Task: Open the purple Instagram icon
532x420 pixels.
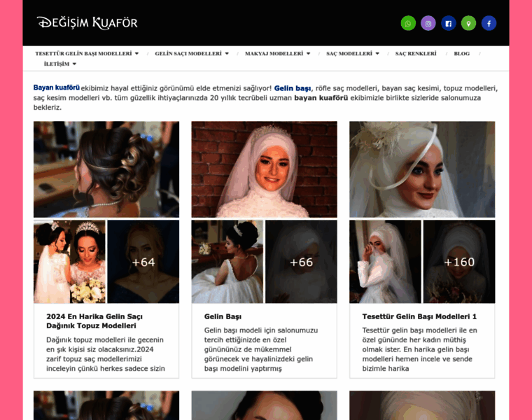Action: point(428,23)
